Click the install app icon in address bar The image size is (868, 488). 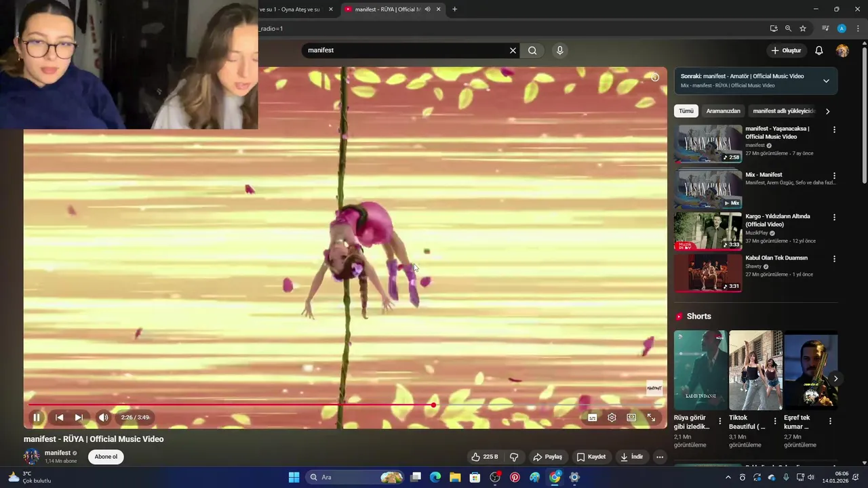click(774, 28)
